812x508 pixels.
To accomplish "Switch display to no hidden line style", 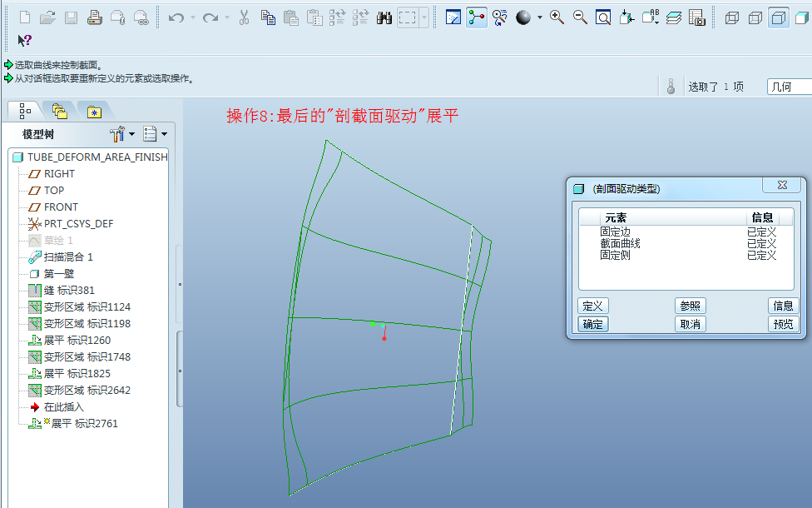I will click(779, 17).
